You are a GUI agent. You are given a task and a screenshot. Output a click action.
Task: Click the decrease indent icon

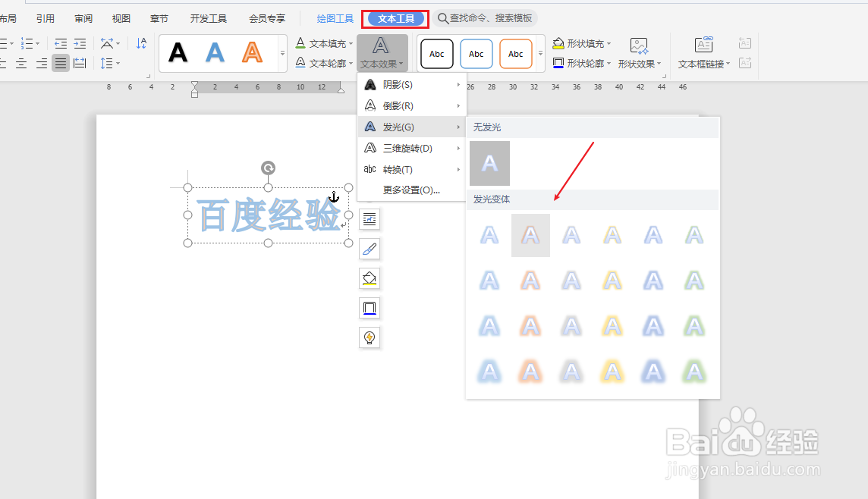click(61, 43)
